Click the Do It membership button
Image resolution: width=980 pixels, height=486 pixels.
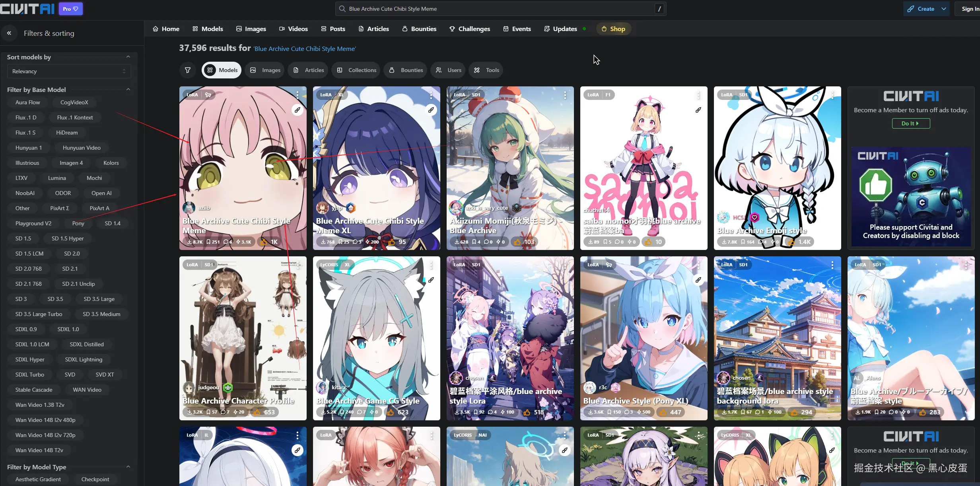click(910, 123)
